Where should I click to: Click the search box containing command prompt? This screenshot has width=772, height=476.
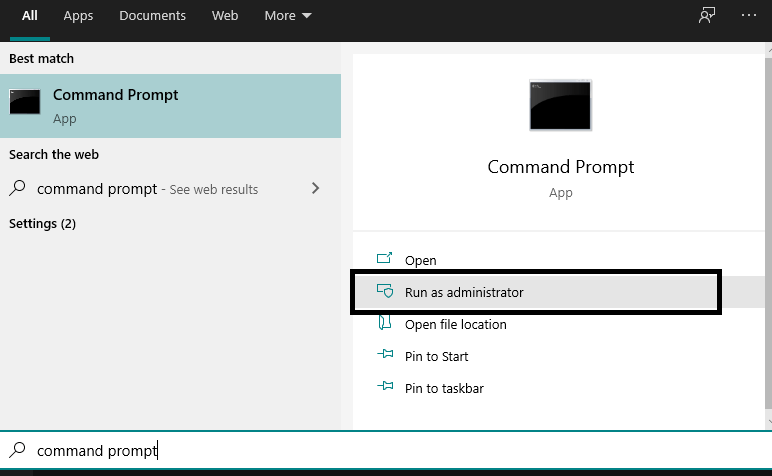(x=386, y=450)
